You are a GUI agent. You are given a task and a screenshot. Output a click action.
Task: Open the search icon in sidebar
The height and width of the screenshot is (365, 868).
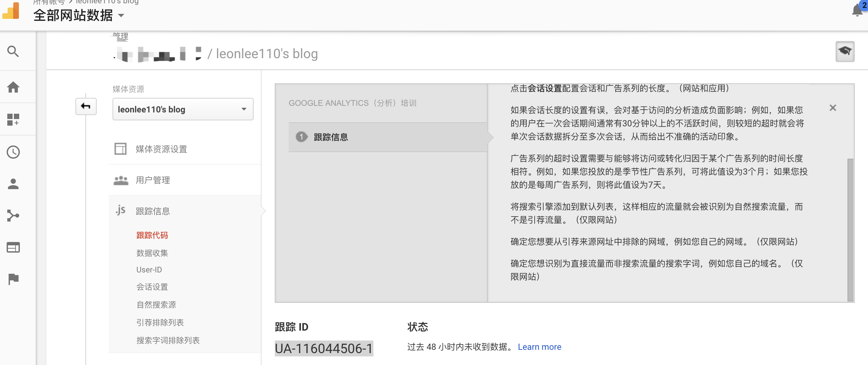pos(13,52)
